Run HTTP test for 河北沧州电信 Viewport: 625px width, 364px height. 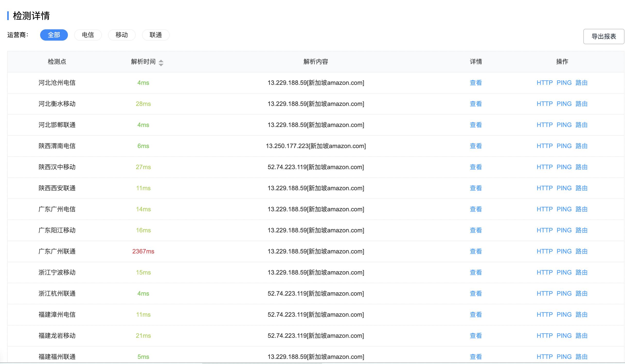coord(544,83)
